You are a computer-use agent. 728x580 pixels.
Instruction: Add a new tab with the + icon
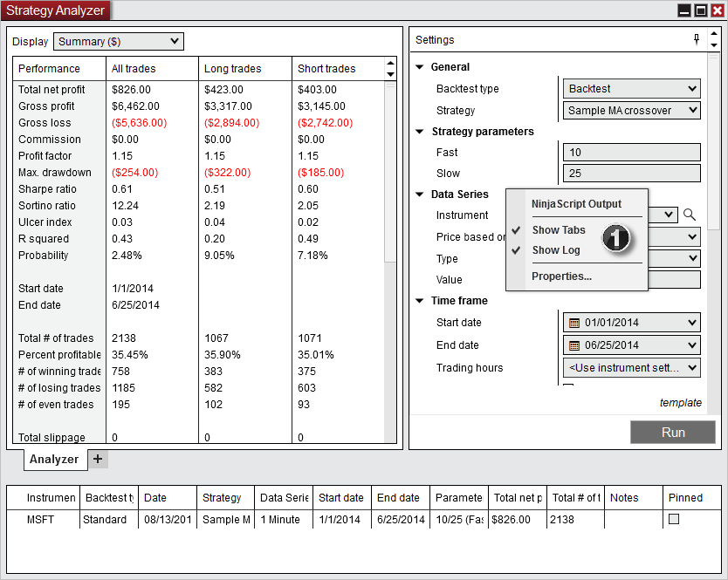coord(98,458)
